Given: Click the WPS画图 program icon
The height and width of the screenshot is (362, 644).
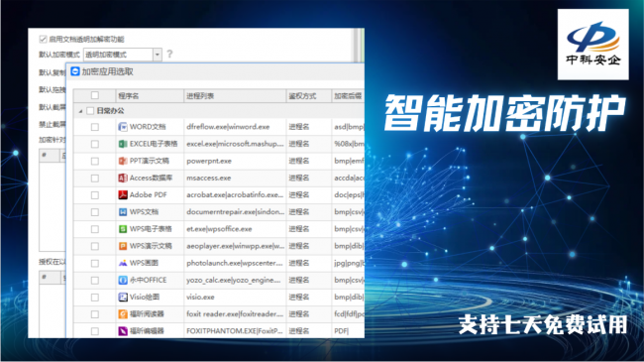Looking at the screenshot, I should pyautogui.click(x=123, y=263).
